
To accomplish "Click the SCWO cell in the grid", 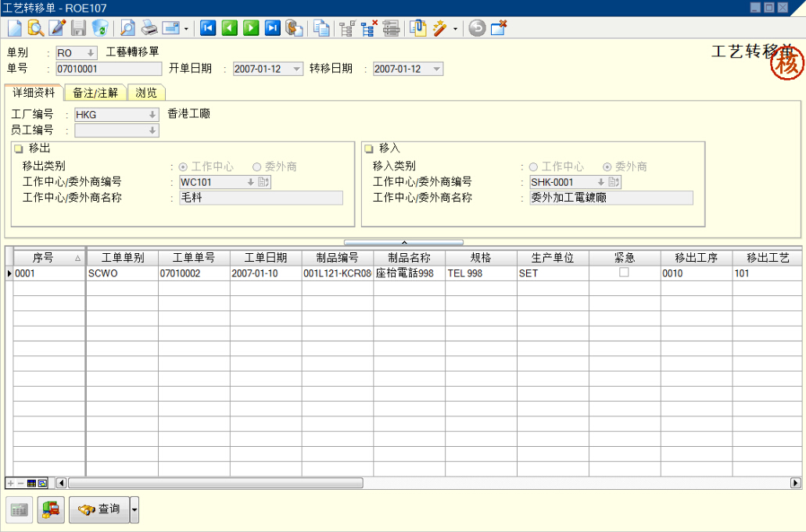I will point(122,273).
